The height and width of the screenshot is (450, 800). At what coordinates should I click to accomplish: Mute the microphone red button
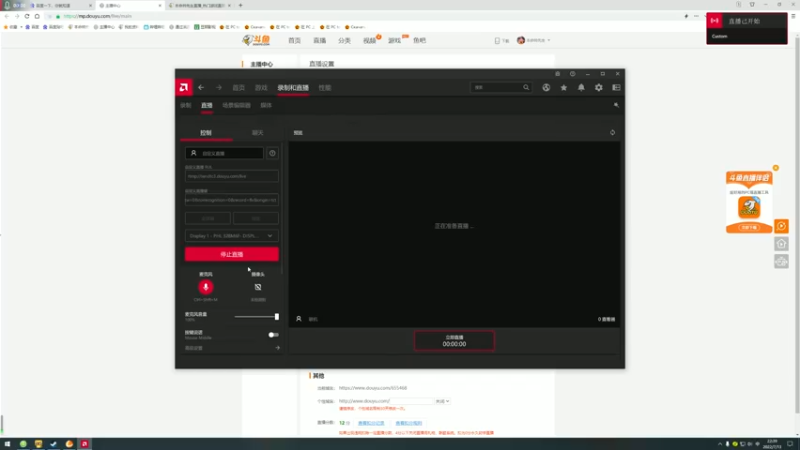[x=206, y=287]
